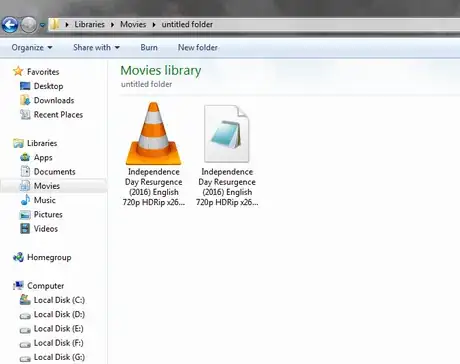Open the Apps library
Viewport: 460px width, 364px height.
(x=43, y=157)
